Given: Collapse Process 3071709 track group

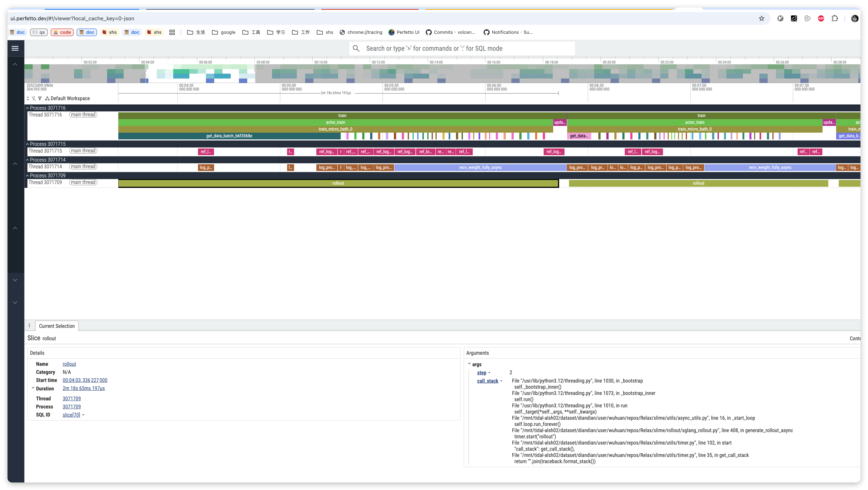Looking at the screenshot, I should pyautogui.click(x=28, y=176).
